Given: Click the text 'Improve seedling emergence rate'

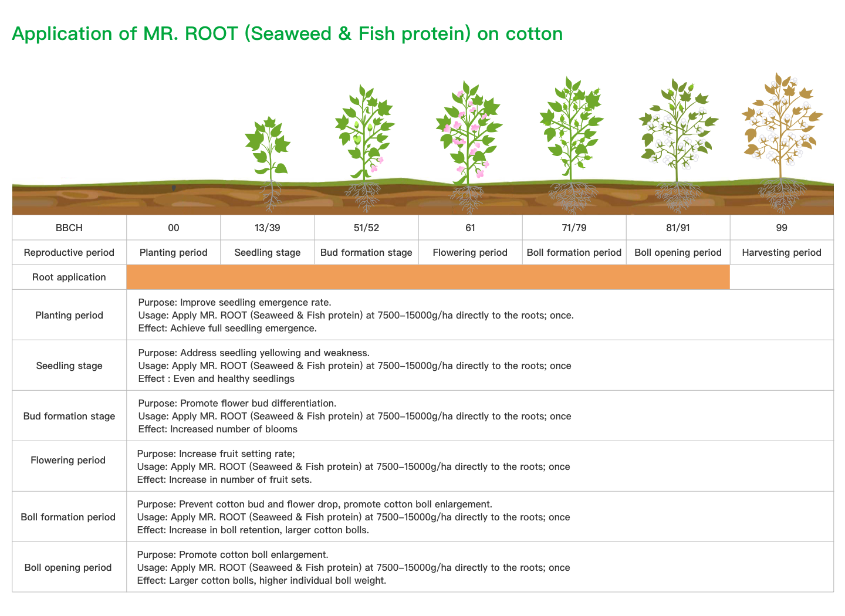Looking at the screenshot, I should pyautogui.click(x=255, y=303).
